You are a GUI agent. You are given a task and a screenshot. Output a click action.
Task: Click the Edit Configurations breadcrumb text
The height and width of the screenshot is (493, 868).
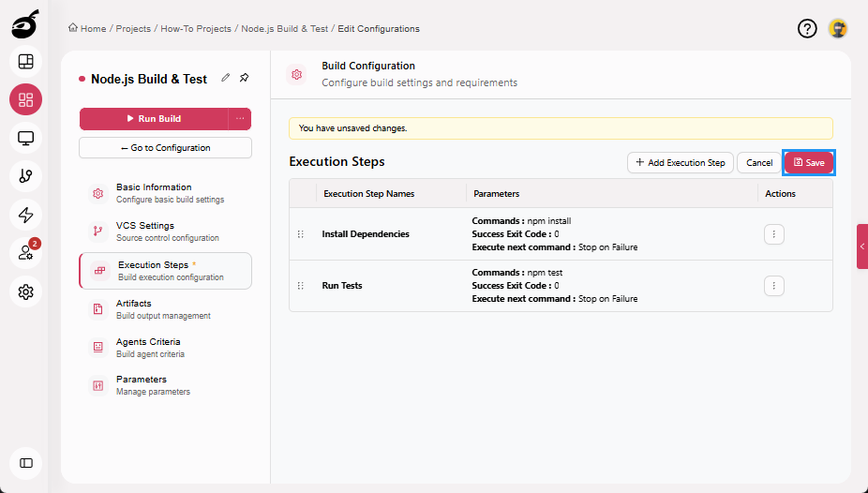point(379,28)
